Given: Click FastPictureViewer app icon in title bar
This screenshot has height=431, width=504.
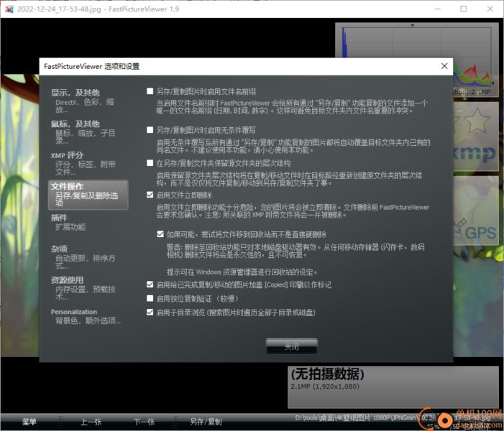Looking at the screenshot, I should click(9, 9).
